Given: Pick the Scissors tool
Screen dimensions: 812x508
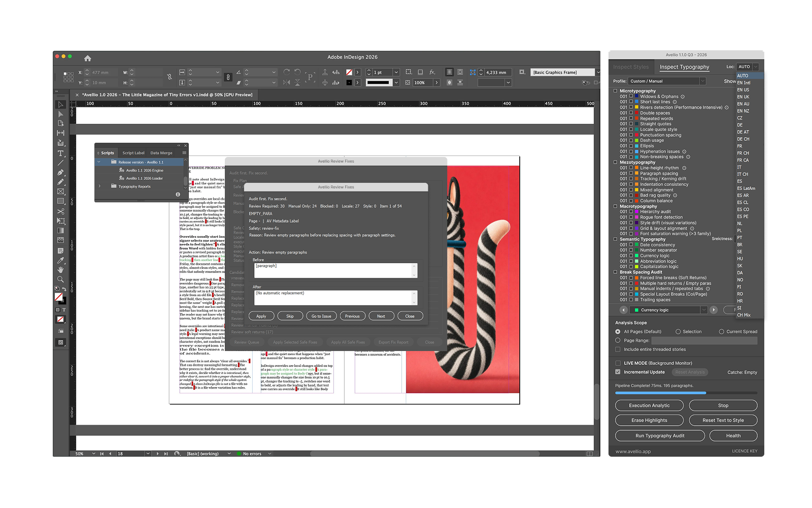Looking at the screenshot, I should click(61, 211).
